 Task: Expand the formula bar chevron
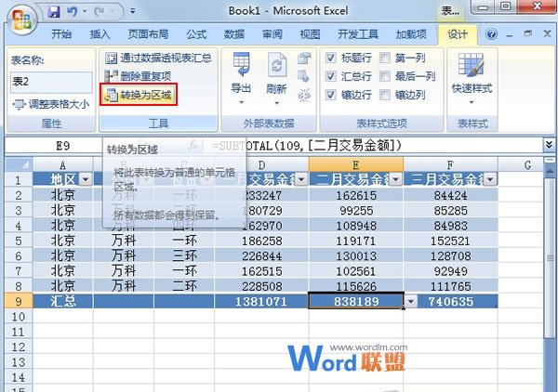549,145
